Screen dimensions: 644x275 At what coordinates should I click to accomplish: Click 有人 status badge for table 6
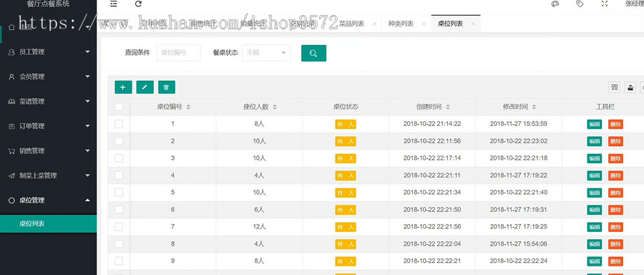[x=346, y=210]
